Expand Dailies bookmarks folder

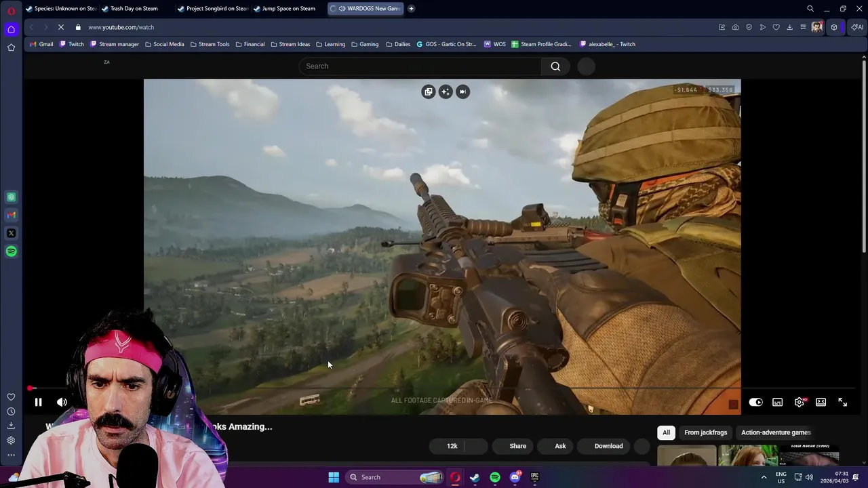coord(398,44)
